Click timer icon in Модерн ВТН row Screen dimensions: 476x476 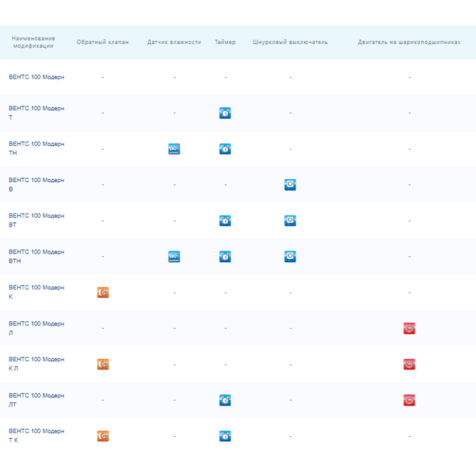pos(225,257)
